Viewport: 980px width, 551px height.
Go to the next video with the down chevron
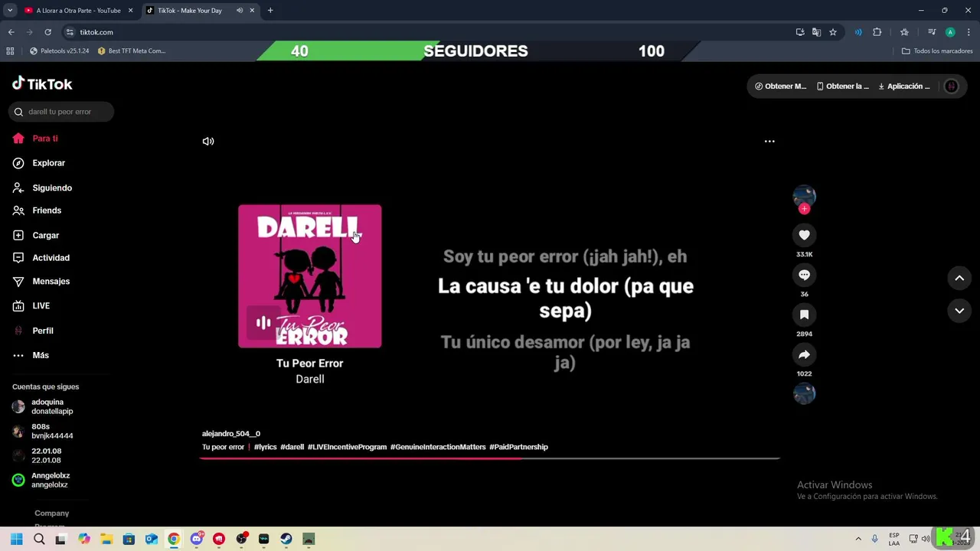(x=959, y=311)
